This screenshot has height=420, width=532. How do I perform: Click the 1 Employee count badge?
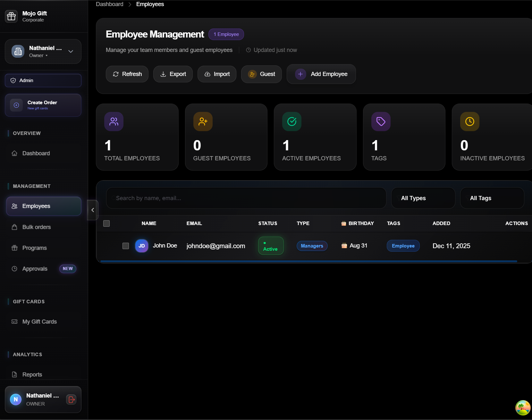(x=226, y=34)
